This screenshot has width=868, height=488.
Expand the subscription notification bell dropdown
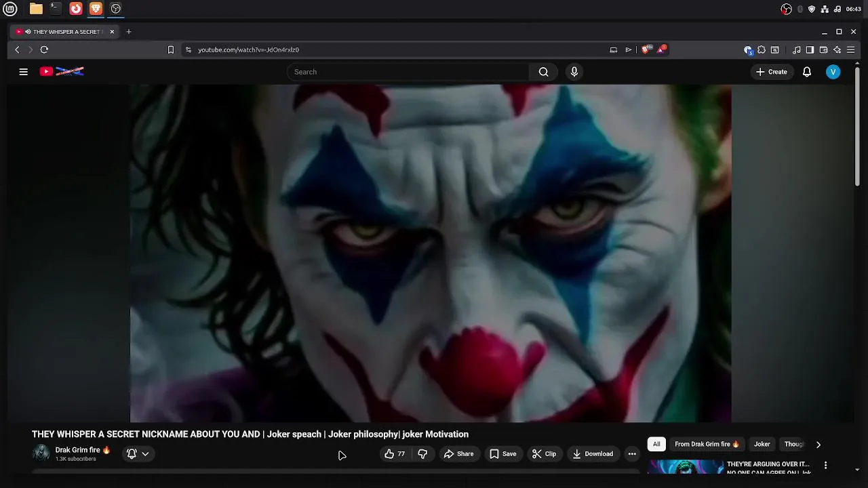(x=138, y=454)
